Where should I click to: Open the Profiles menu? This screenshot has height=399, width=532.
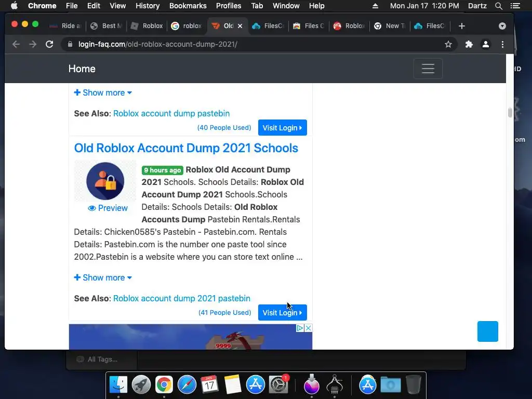point(229,6)
